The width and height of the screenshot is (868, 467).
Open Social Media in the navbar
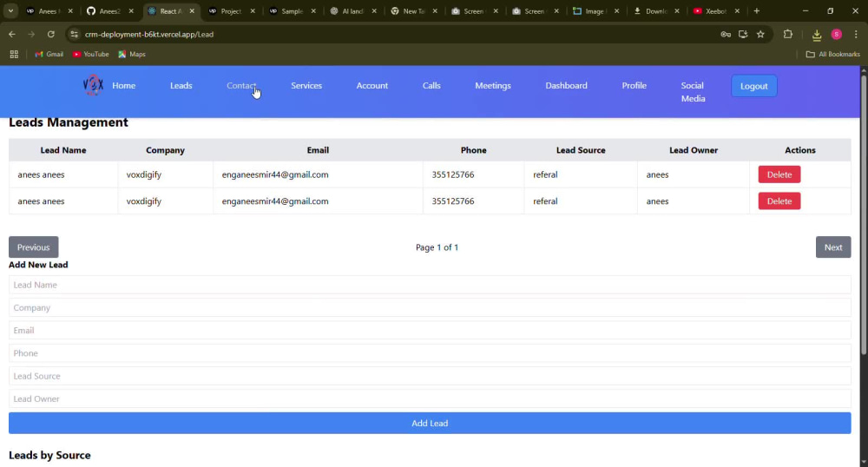[693, 92]
